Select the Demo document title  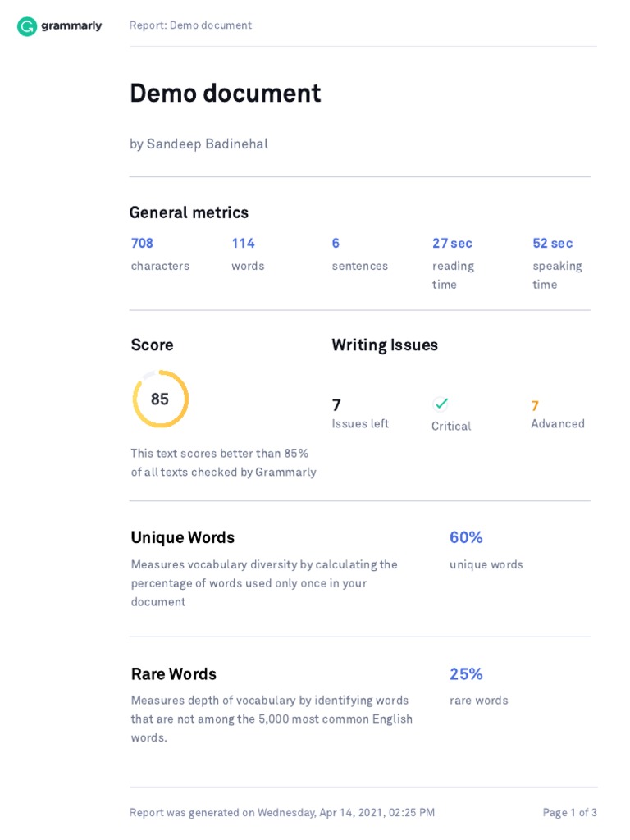(225, 94)
